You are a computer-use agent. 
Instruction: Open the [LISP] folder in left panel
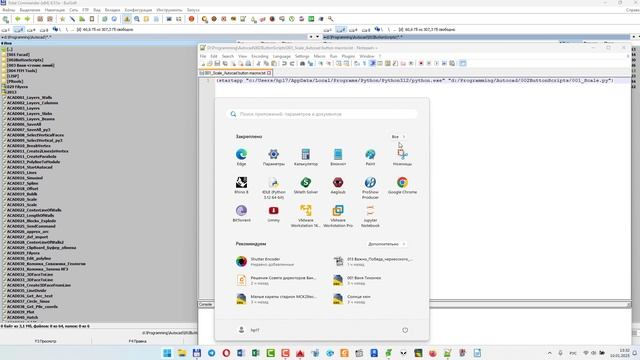click(x=13, y=76)
